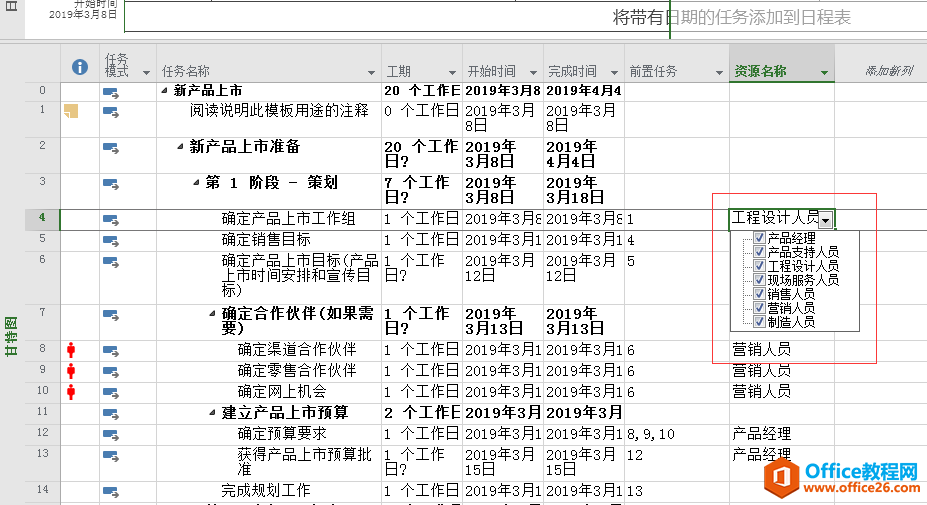Screen dimensions: 927x505
Task: Click task mode icon for row 0
Action: tap(111, 93)
